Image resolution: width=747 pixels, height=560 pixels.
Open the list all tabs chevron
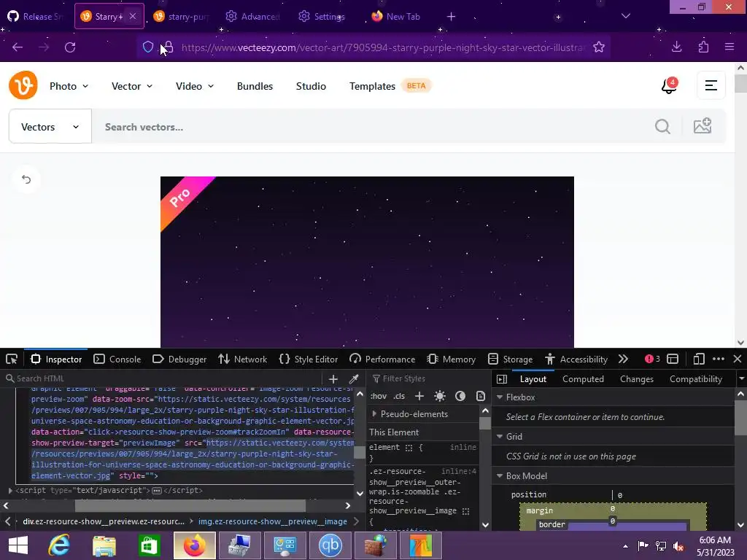[x=625, y=16]
